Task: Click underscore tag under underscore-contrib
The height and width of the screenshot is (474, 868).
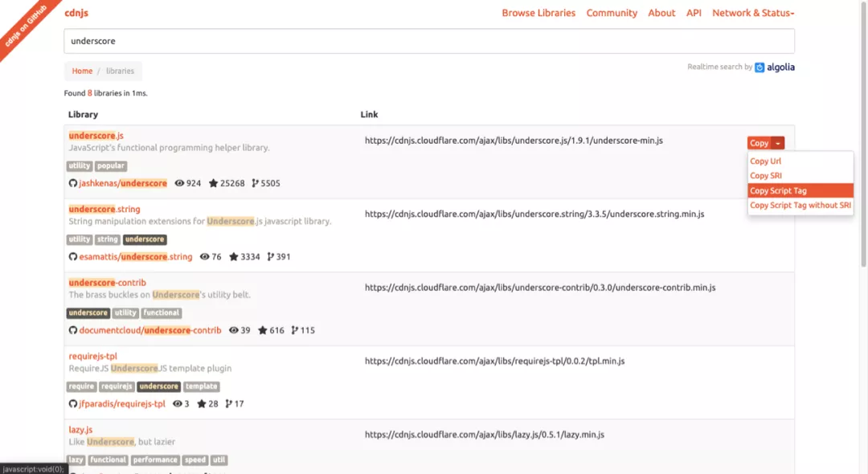Action: coord(88,313)
